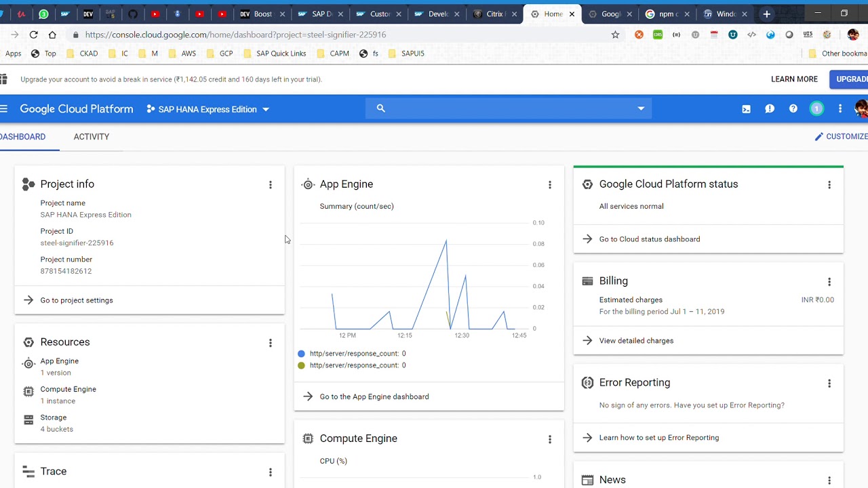Open the AWS bookmark folder

182,54
